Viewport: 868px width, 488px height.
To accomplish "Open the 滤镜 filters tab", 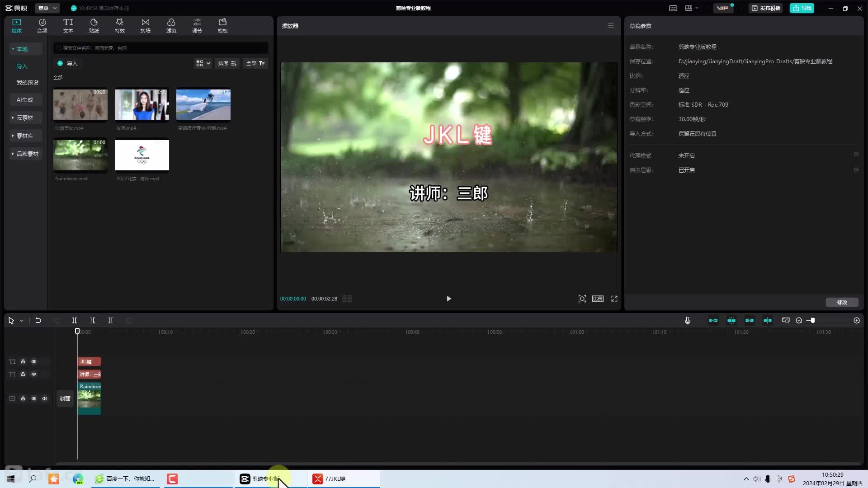I will [171, 26].
